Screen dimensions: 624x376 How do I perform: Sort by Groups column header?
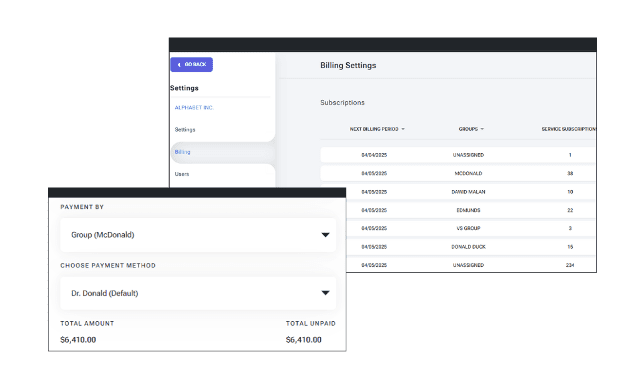tap(471, 129)
